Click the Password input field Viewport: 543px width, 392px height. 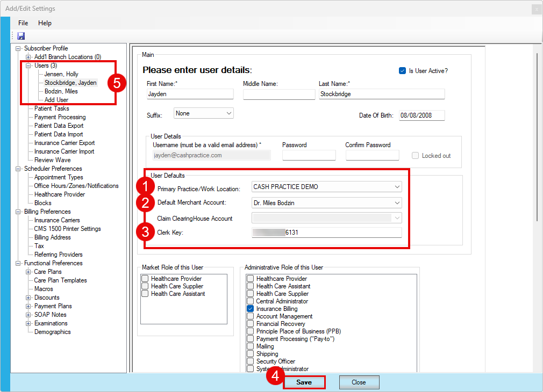pyautogui.click(x=309, y=155)
